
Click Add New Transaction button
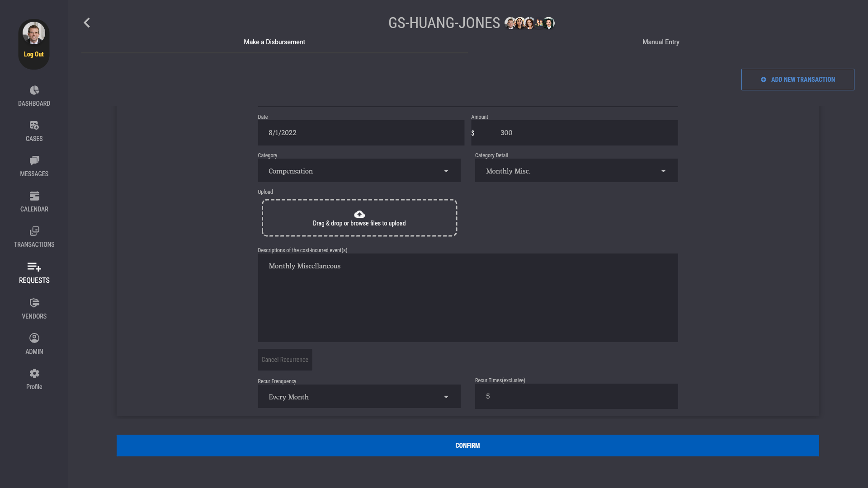797,80
